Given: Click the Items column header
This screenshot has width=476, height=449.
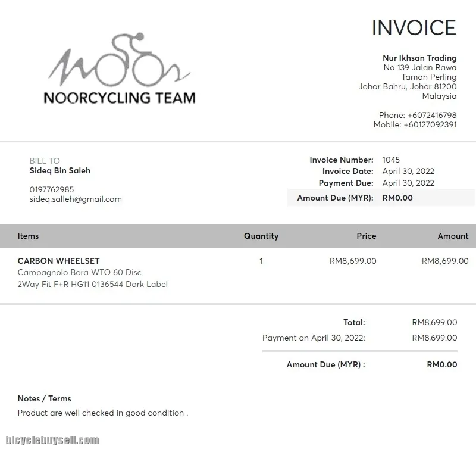Looking at the screenshot, I should pyautogui.click(x=28, y=236).
